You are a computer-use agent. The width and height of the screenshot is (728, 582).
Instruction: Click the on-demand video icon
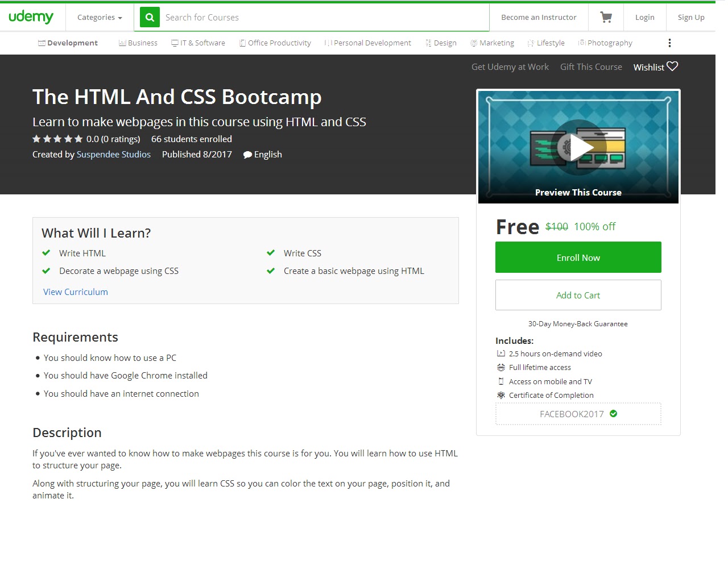[x=501, y=354]
